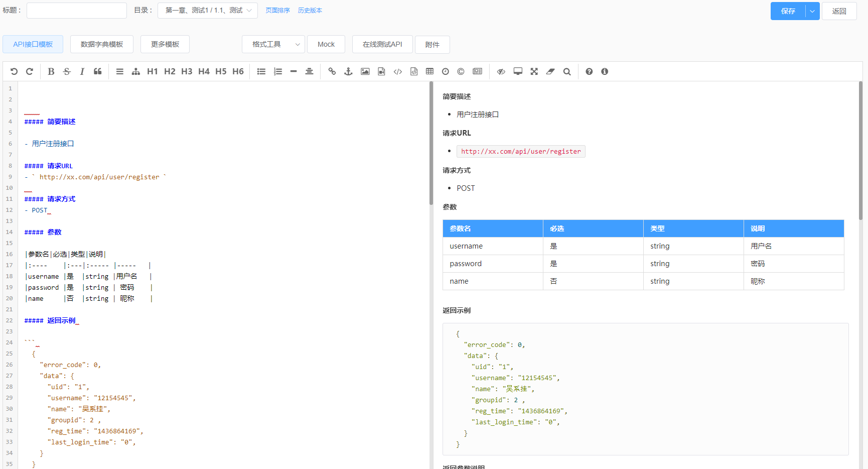
Task: Insert a hyperlink
Action: click(x=332, y=71)
